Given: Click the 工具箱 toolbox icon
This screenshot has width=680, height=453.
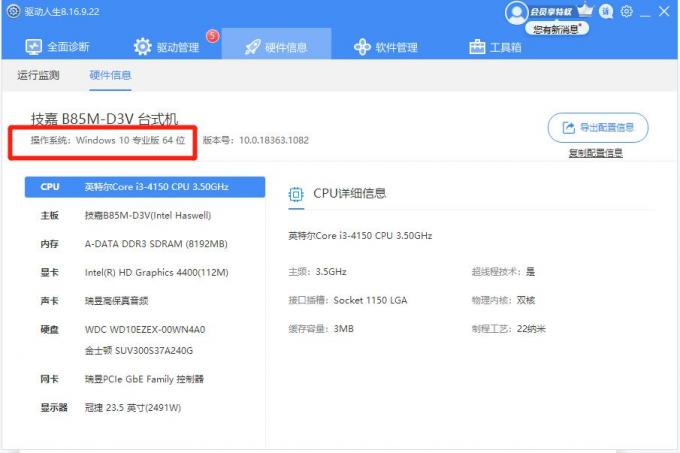Looking at the screenshot, I should coord(477,47).
